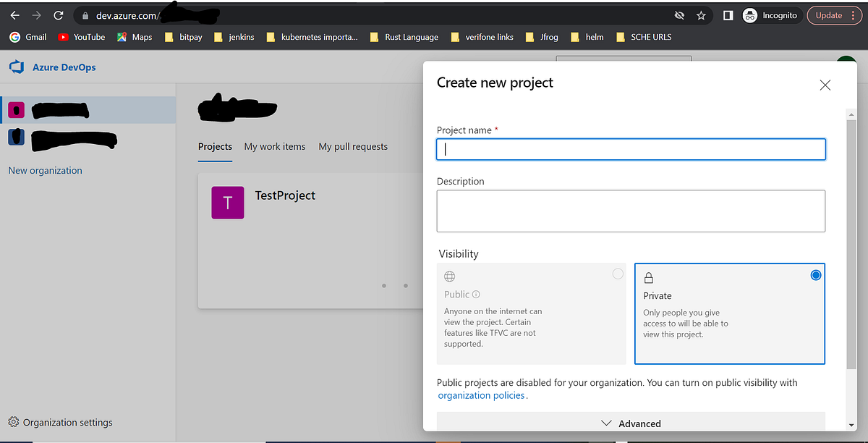
Task: Open the organization policies link
Action: pyautogui.click(x=481, y=395)
